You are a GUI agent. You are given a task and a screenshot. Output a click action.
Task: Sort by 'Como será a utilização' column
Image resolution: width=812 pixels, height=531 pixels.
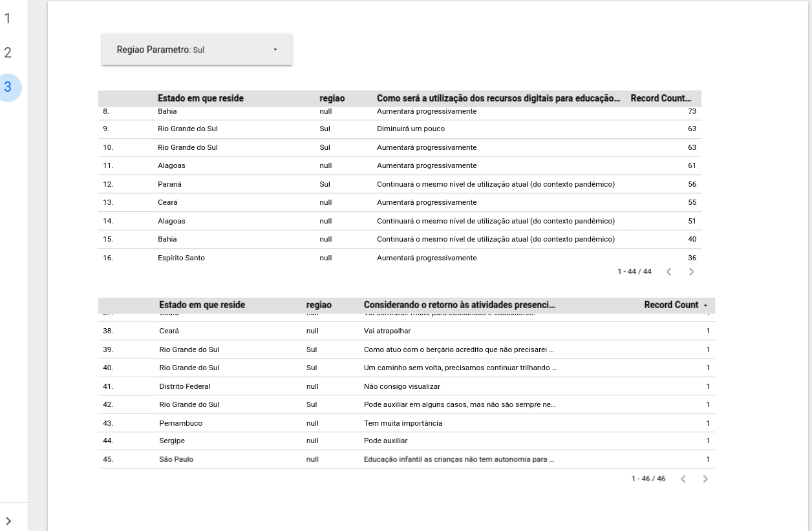tap(498, 98)
